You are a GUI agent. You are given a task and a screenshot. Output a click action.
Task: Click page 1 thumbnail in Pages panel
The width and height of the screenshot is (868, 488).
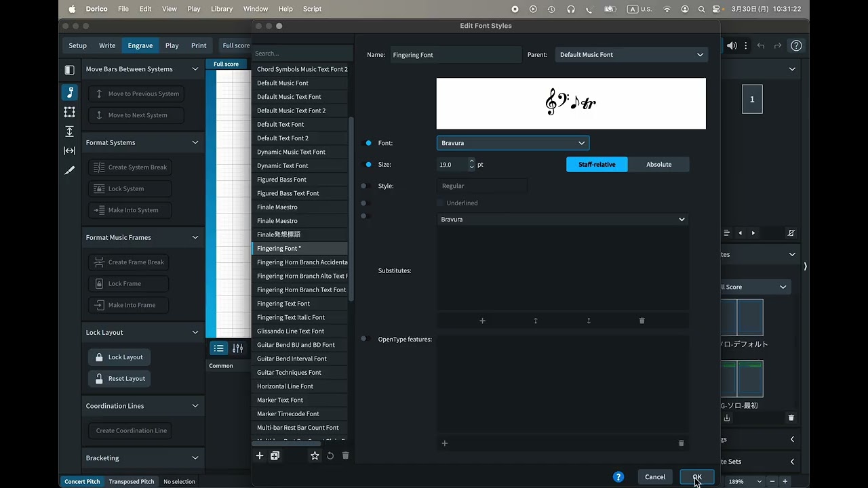pyautogui.click(x=752, y=100)
